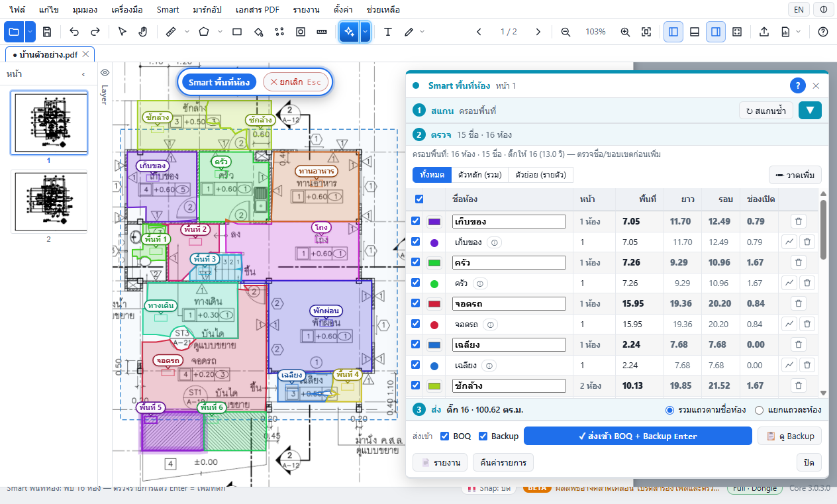Select แยกแถวละห้อง radio option

click(x=759, y=410)
